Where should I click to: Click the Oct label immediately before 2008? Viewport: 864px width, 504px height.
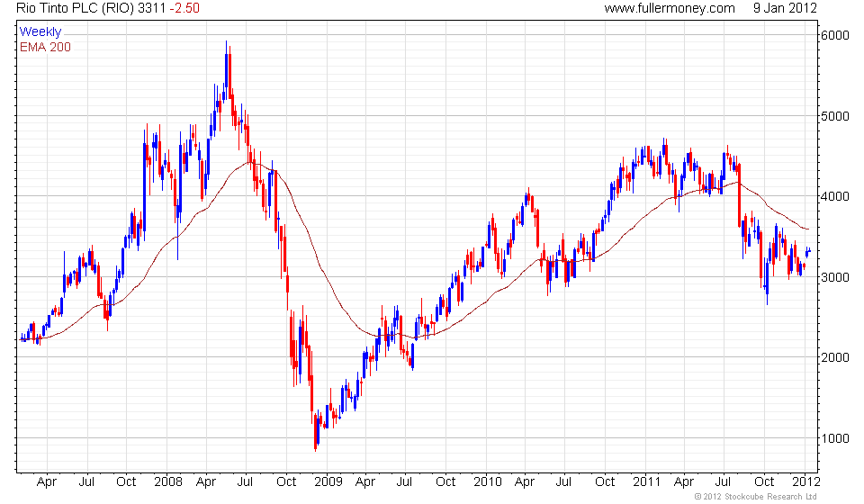point(126,482)
